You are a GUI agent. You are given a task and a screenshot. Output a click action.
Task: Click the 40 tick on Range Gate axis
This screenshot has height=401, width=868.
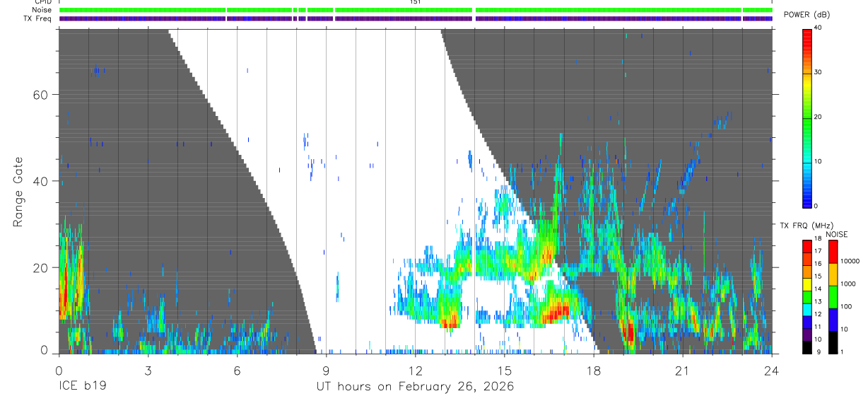point(42,181)
